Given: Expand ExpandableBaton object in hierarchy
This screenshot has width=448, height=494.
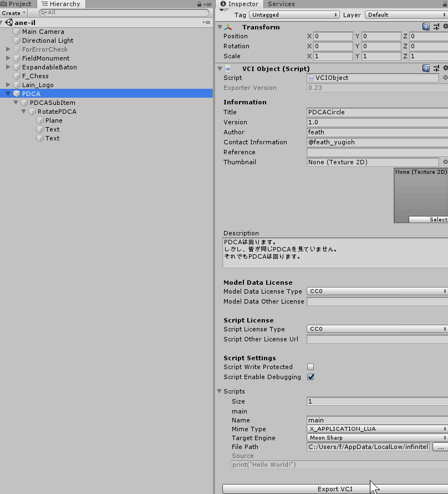Looking at the screenshot, I should coord(8,67).
